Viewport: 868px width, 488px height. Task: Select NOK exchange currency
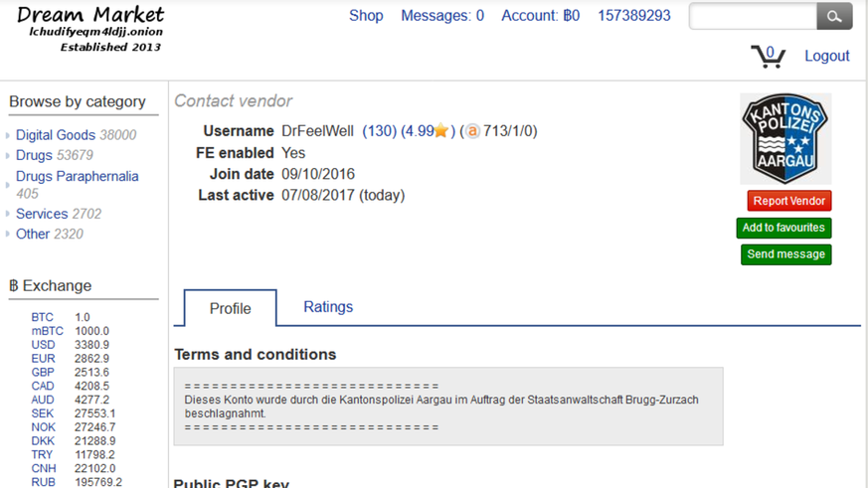coord(43,427)
